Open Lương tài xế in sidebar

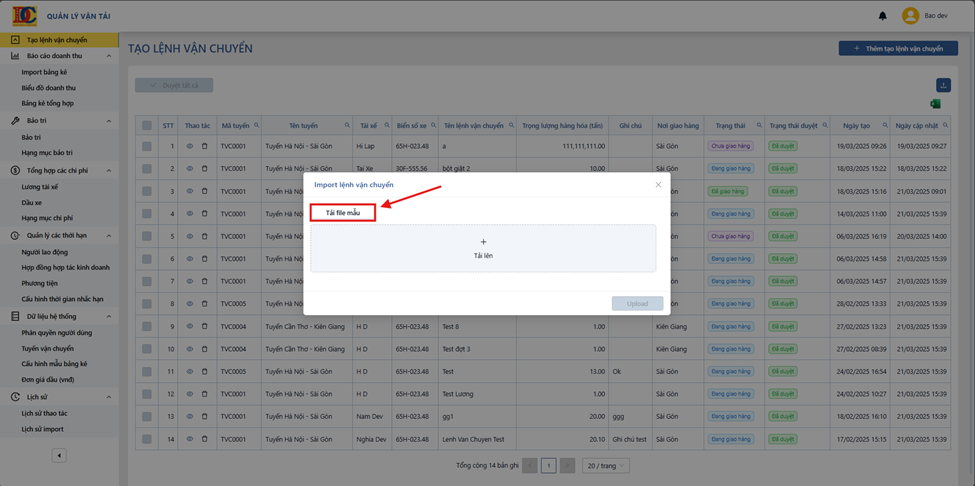click(x=40, y=186)
